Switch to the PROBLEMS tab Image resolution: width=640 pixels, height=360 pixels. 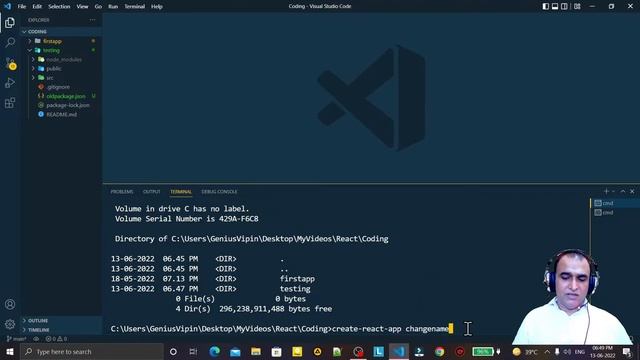click(122, 191)
